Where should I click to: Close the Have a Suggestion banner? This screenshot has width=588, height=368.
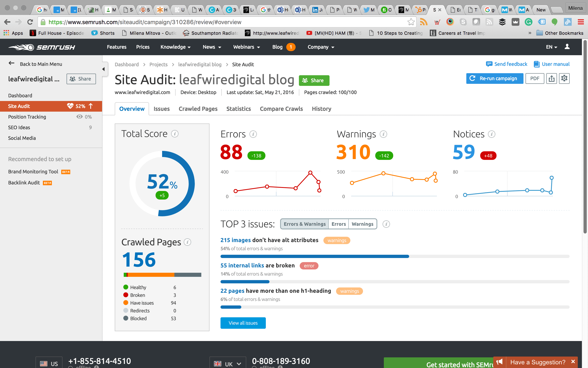click(573, 361)
